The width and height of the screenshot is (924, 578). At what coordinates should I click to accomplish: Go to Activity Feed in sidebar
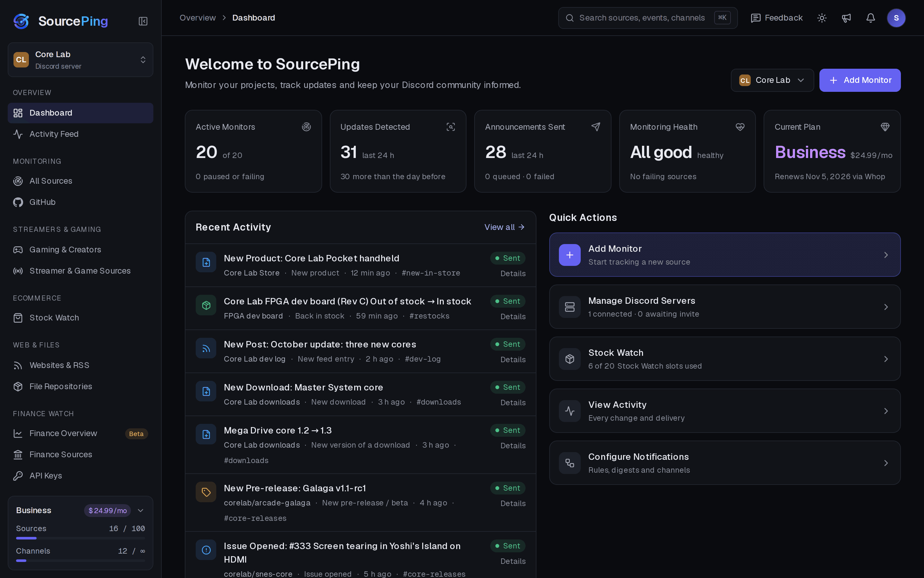80,134
